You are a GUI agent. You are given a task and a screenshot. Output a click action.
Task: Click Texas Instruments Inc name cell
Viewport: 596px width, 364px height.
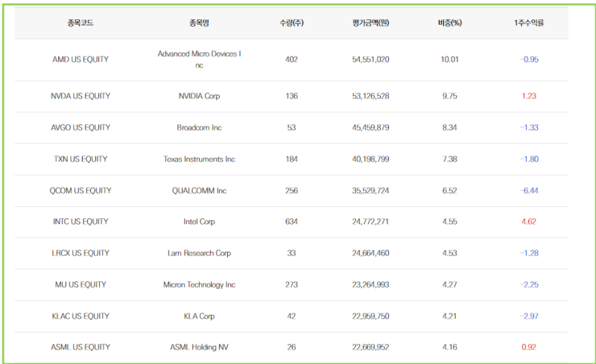(x=199, y=159)
